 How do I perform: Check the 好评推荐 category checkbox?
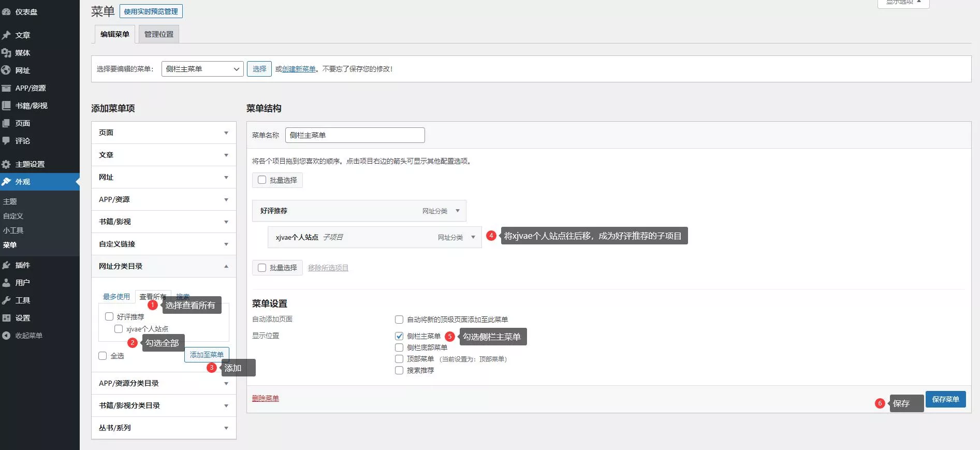pos(109,316)
